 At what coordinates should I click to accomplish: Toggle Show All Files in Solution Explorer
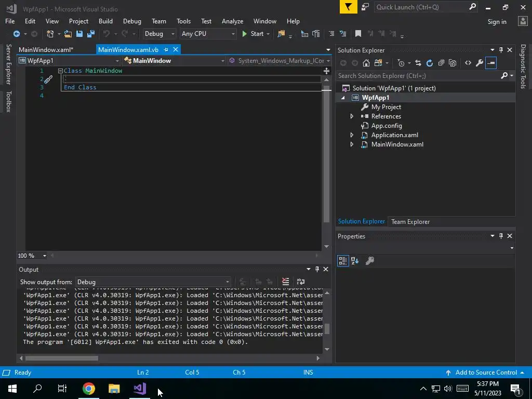tap(453, 63)
